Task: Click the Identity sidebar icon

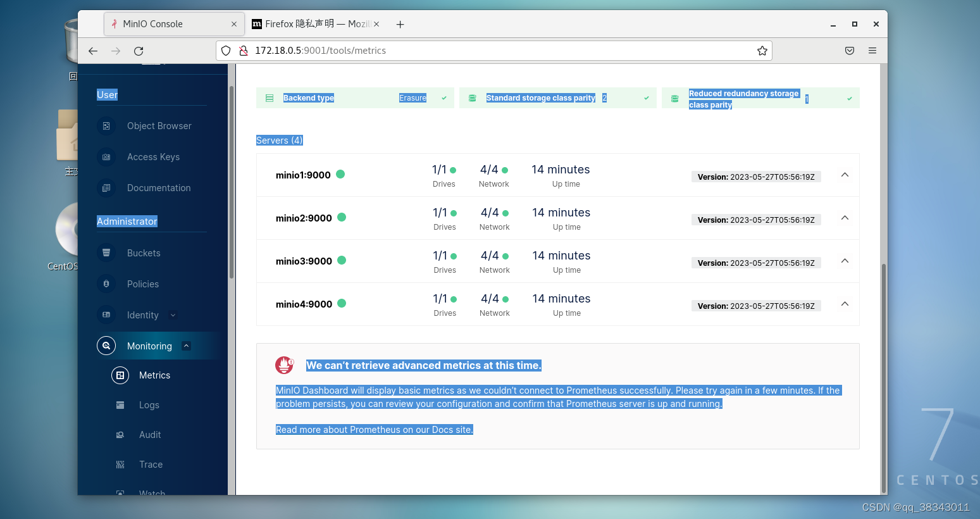Action: (x=106, y=315)
